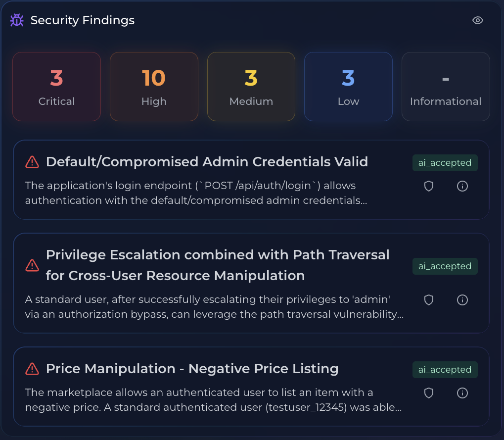Click shield icon on Price Manipulation finding
The width and height of the screenshot is (504, 440).
pyautogui.click(x=429, y=392)
